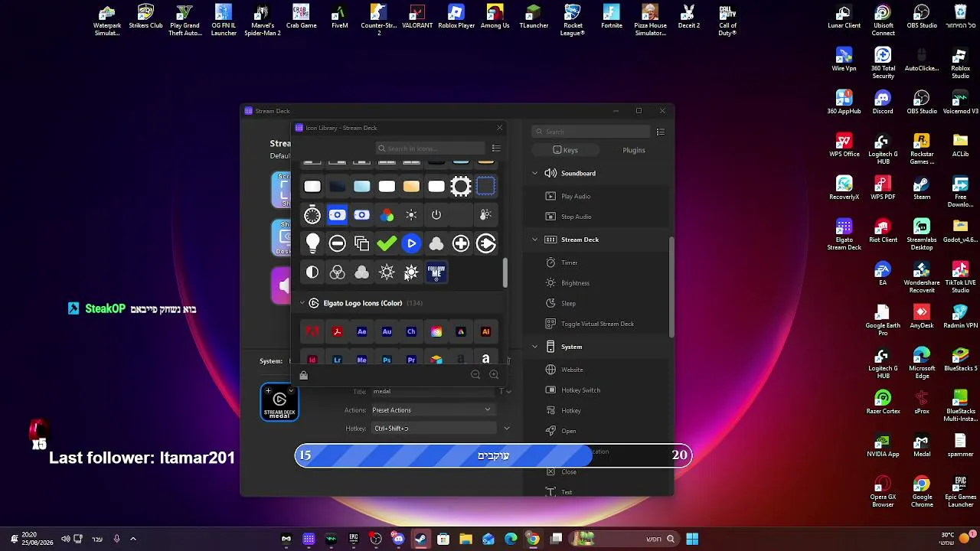
Task: Click the Search in icons field
Action: (x=431, y=148)
